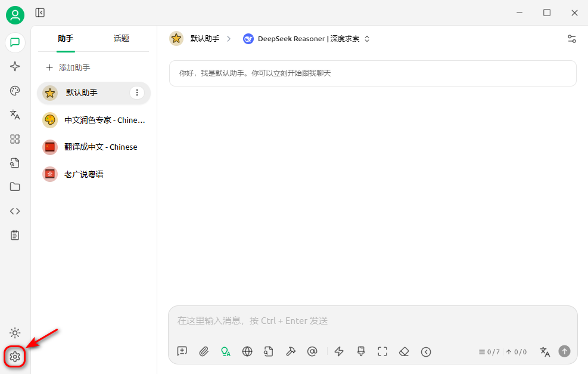Translate input text with toolbar translate icon
588x374 pixels.
coord(545,351)
